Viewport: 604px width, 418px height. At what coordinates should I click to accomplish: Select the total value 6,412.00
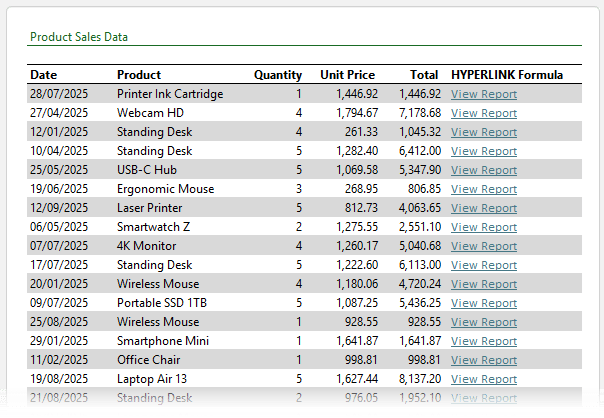420,151
